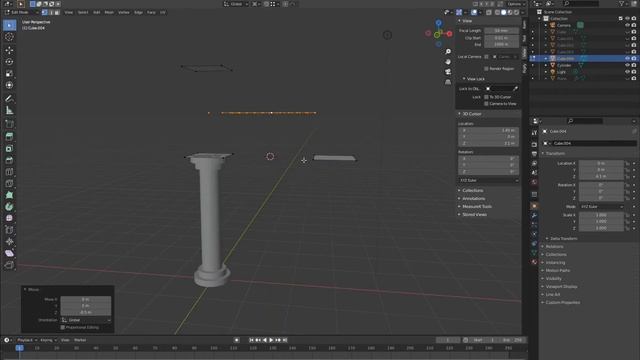640x360 pixels.
Task: Toggle visibility eye of the Light row
Action: point(627,72)
